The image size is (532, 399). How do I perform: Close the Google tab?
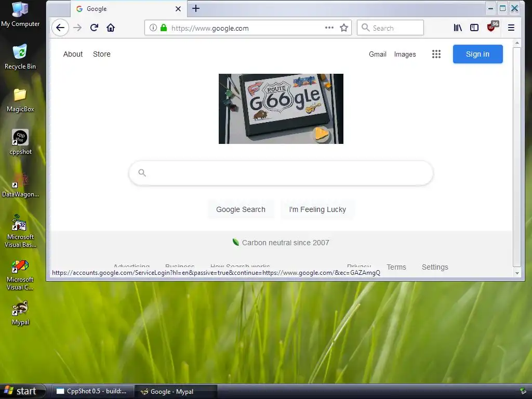[178, 9]
